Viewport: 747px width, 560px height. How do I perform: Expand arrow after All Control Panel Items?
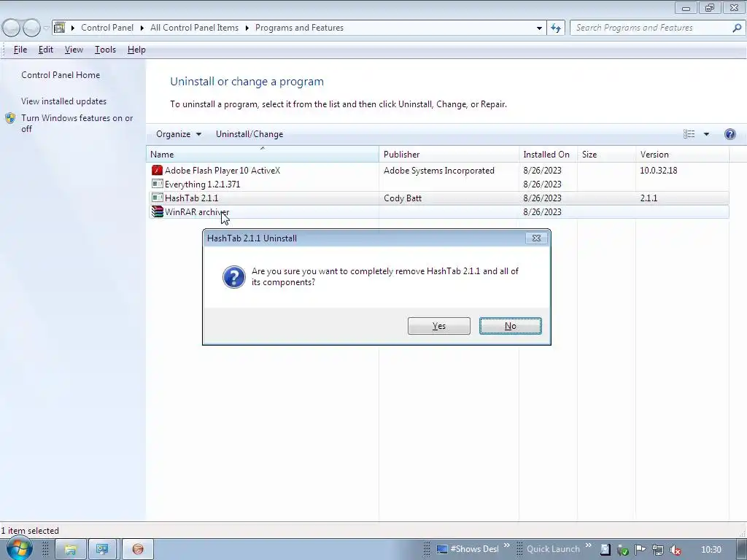247,28
